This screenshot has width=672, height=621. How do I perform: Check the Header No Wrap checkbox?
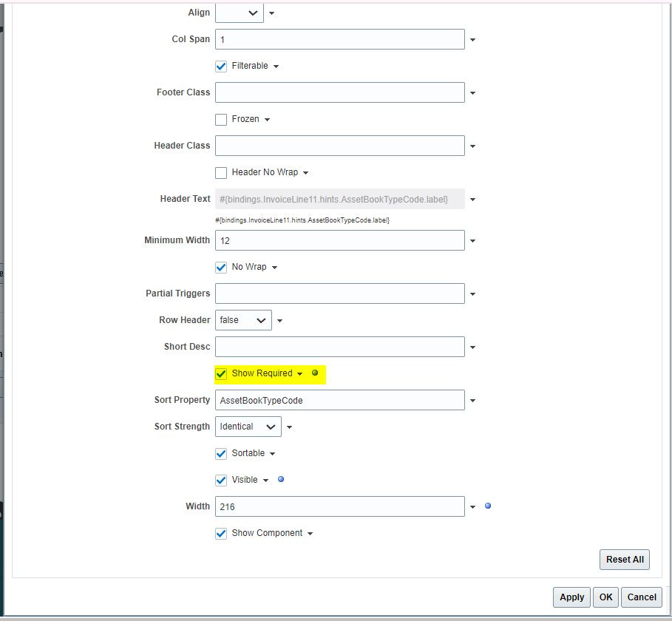(x=220, y=172)
